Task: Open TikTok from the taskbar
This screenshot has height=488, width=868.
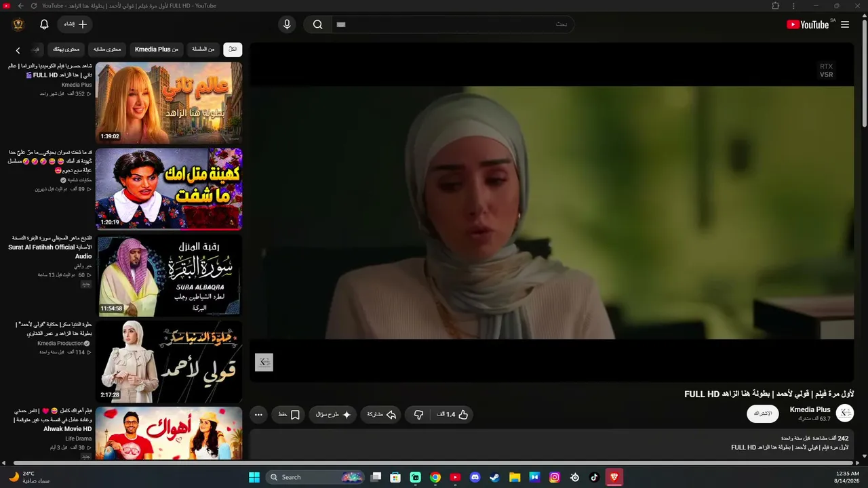Action: (595, 477)
